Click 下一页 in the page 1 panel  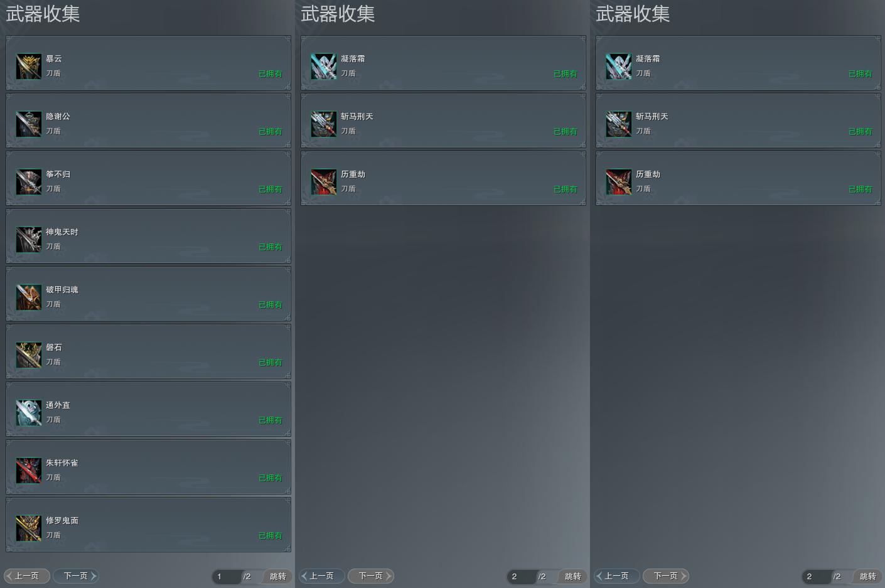pos(76,575)
